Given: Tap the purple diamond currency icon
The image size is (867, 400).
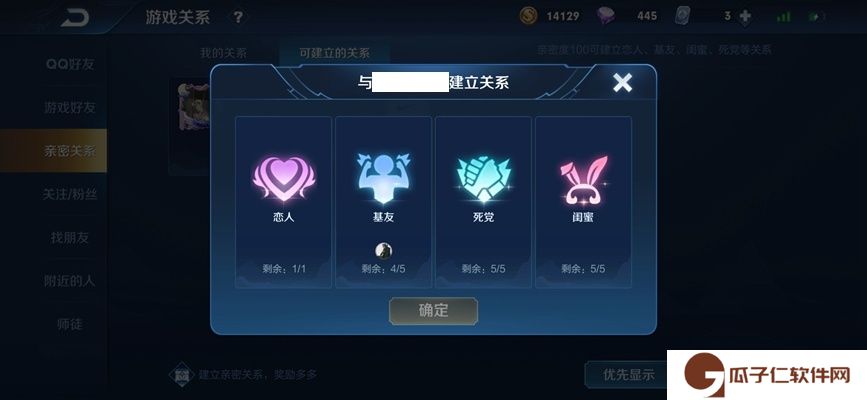Looking at the screenshot, I should [606, 16].
